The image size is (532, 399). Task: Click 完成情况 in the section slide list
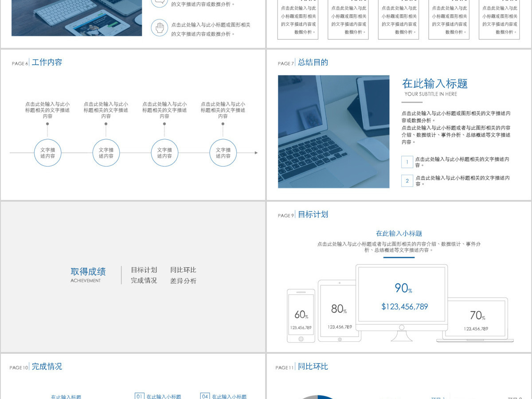point(144,281)
